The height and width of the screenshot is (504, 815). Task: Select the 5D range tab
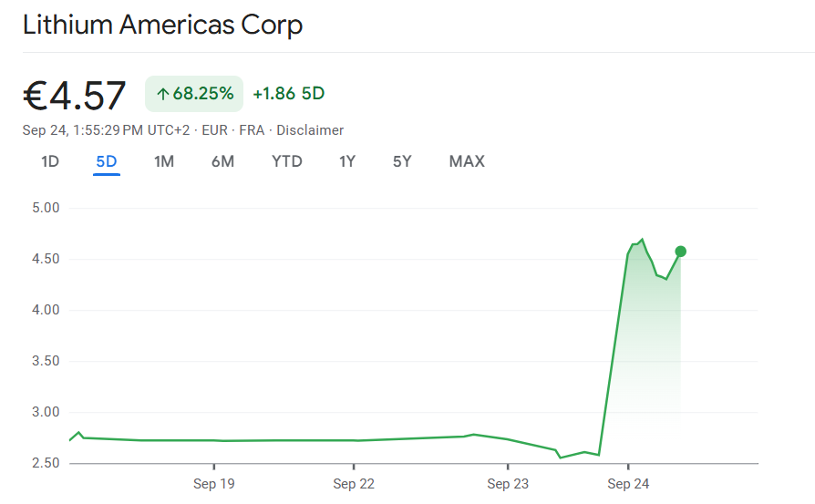point(107,162)
